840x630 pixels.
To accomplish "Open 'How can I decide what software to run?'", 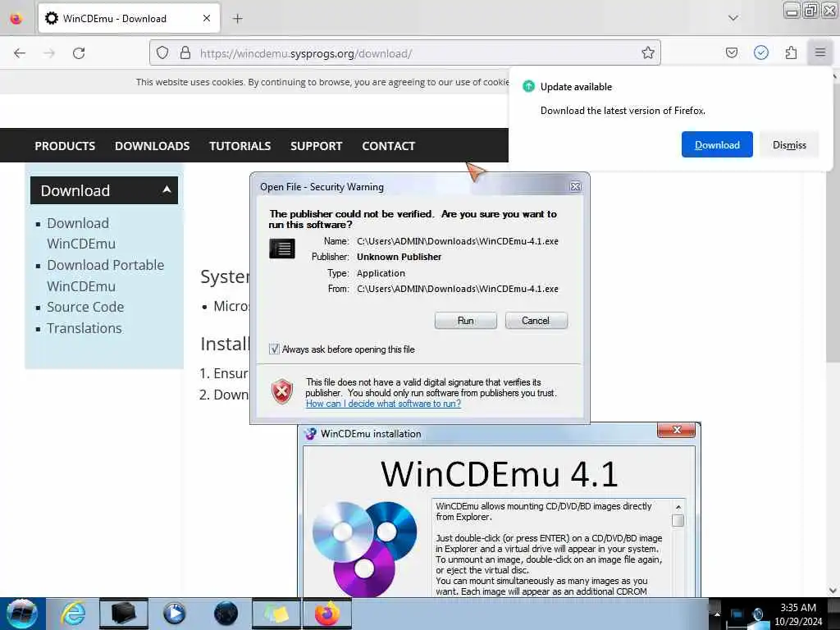I will point(383,404).
